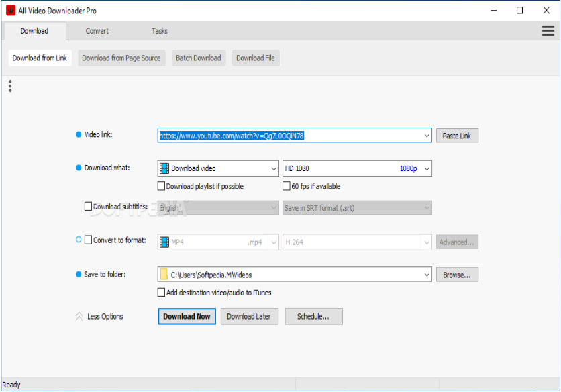Enable 60 fps if available
This screenshot has width=561, height=392.
pos(287,186)
